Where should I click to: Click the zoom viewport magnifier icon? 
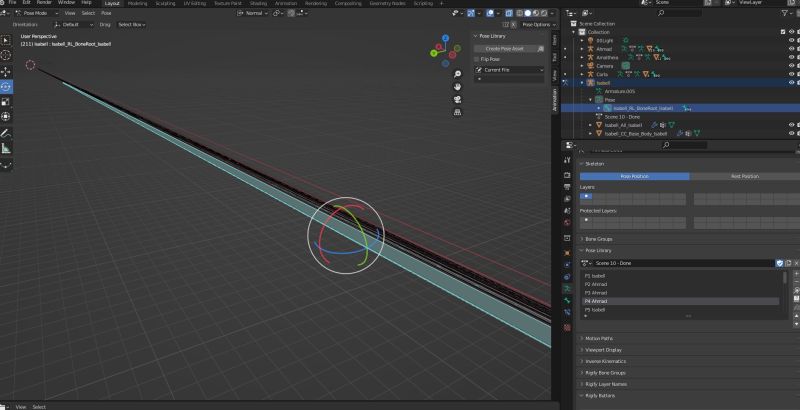[457, 74]
